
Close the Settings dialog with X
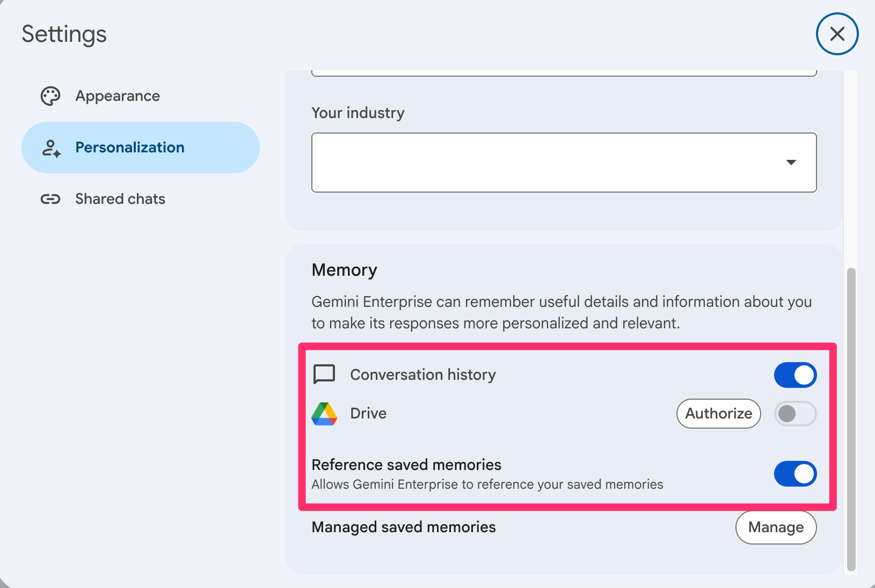point(837,34)
